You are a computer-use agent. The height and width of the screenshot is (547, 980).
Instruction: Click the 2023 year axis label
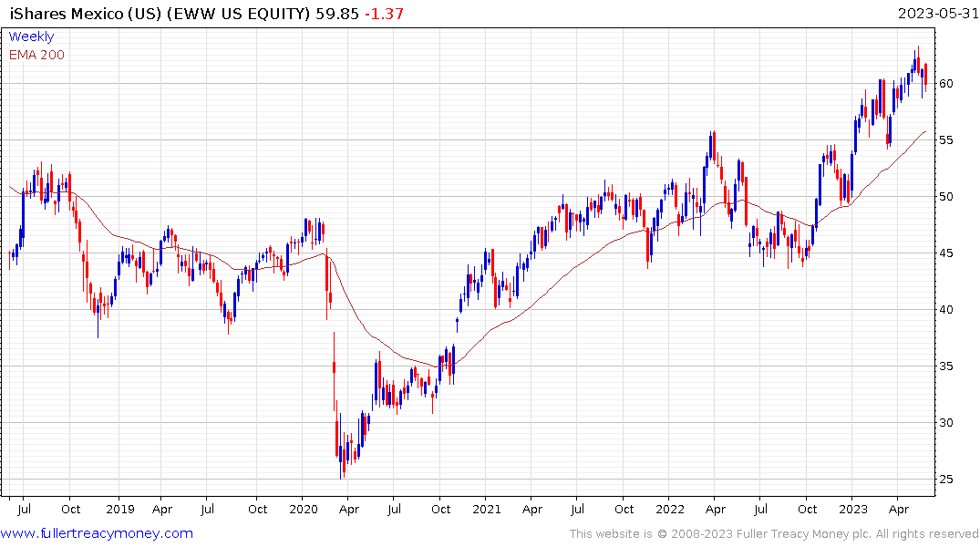[853, 509]
